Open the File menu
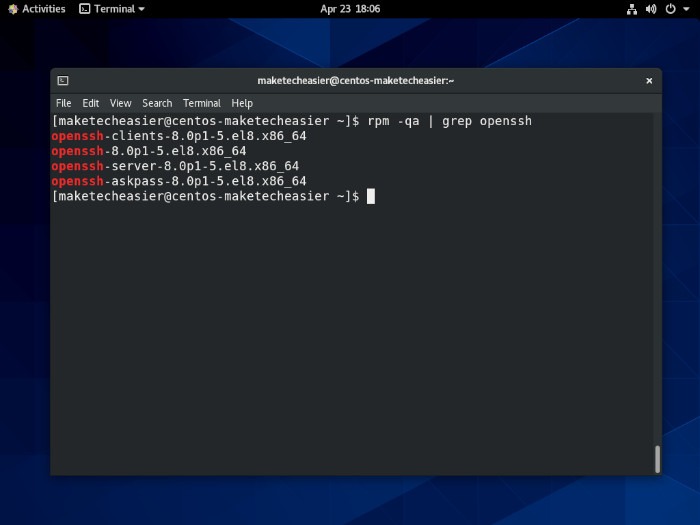Viewport: 700px width, 525px height. point(63,103)
